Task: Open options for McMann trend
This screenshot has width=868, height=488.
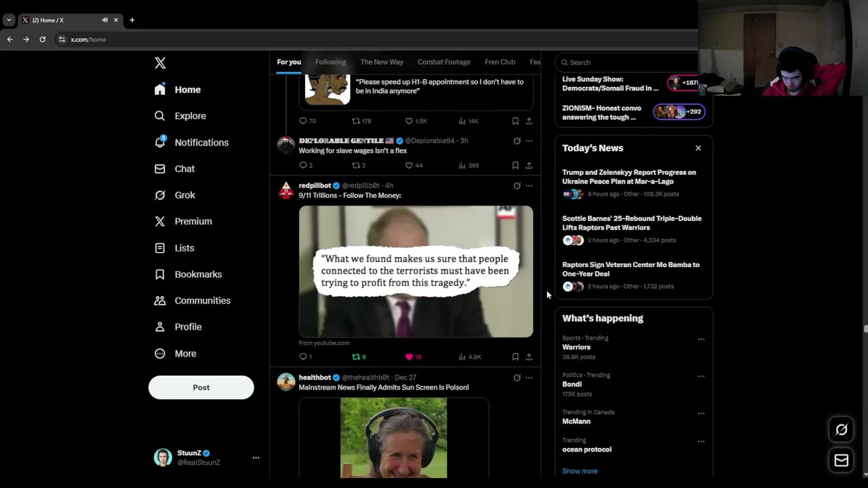Action: pos(701,413)
